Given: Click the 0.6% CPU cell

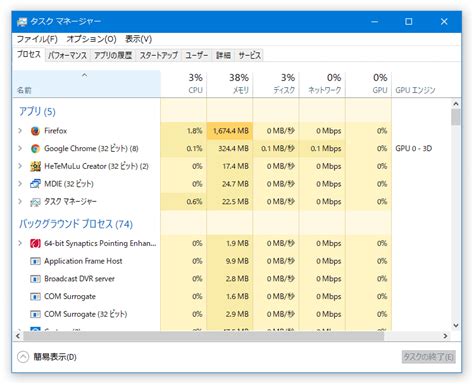Looking at the screenshot, I should tap(183, 201).
